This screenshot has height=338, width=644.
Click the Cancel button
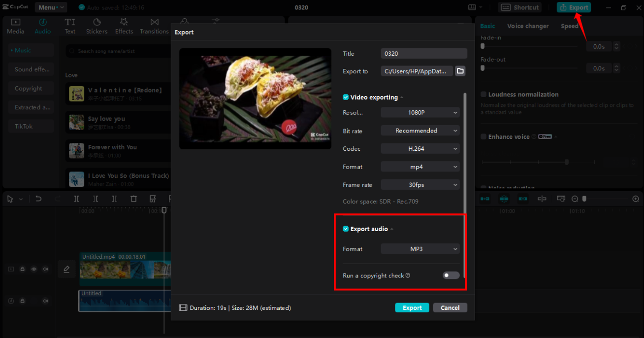click(x=450, y=308)
